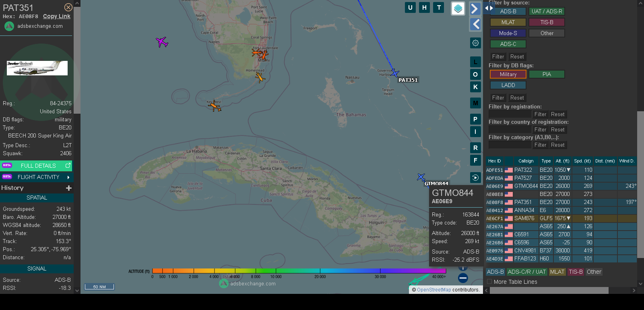
Task: Open the map layers selector
Action: pyautogui.click(x=458, y=8)
